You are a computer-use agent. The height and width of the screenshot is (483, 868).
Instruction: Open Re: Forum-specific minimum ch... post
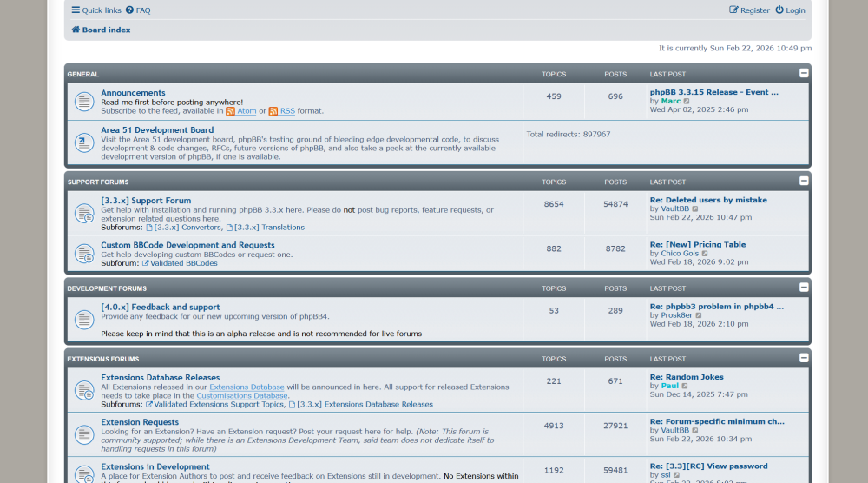(x=717, y=421)
